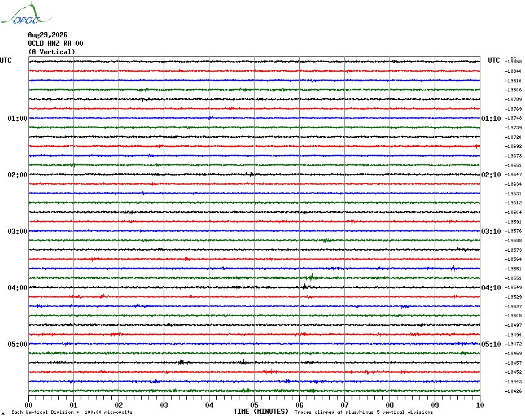
Task: Click minute tick label 10
Action: pyautogui.click(x=480, y=405)
